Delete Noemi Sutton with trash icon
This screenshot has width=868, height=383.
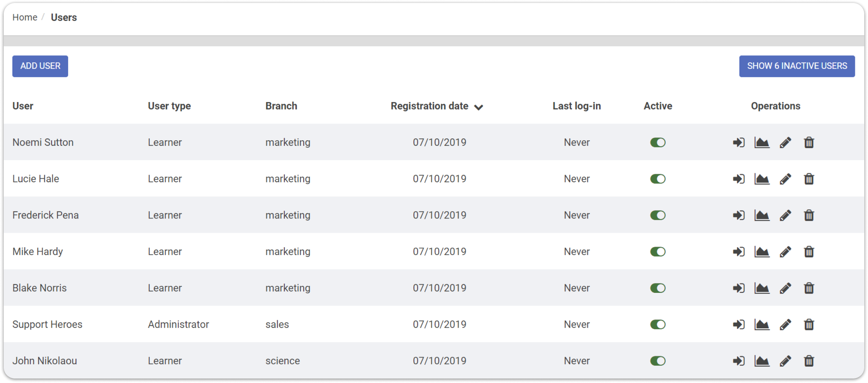pyautogui.click(x=809, y=143)
